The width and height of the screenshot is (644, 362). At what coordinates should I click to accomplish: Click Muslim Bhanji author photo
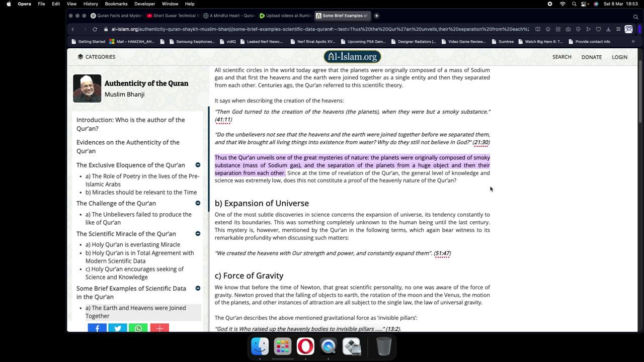click(87, 88)
